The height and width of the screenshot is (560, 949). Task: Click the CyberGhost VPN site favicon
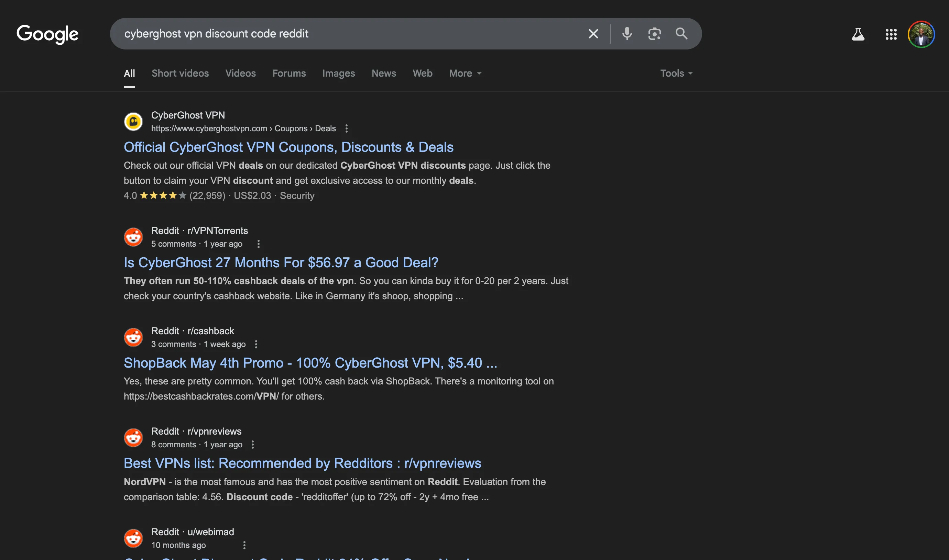(x=133, y=121)
